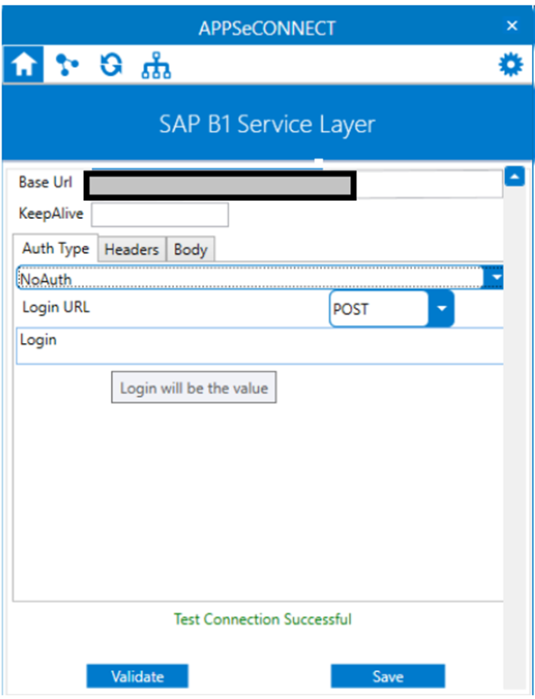Switch to the Body tab
The width and height of the screenshot is (535, 699).
(x=190, y=249)
